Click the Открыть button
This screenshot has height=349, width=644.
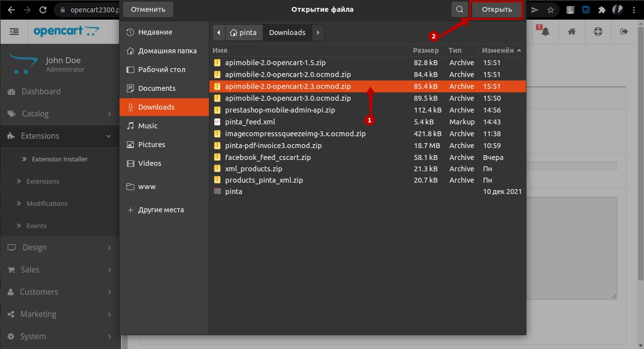coord(496,9)
